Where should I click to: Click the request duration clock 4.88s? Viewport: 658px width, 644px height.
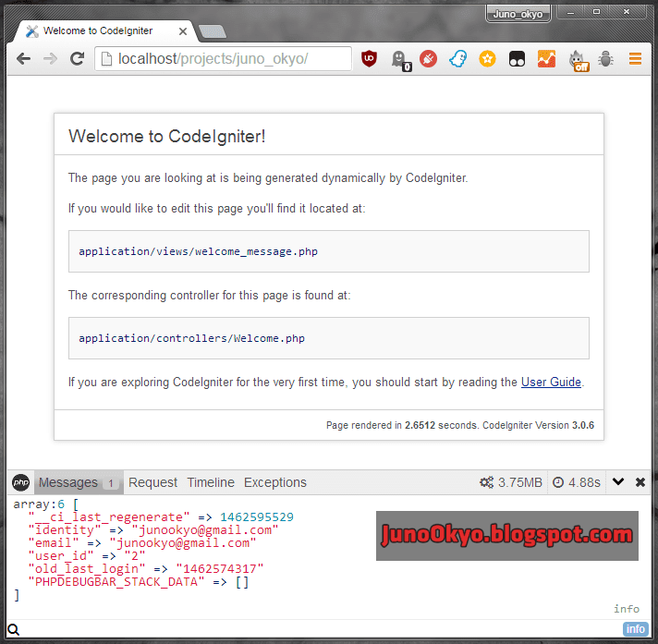[577, 482]
